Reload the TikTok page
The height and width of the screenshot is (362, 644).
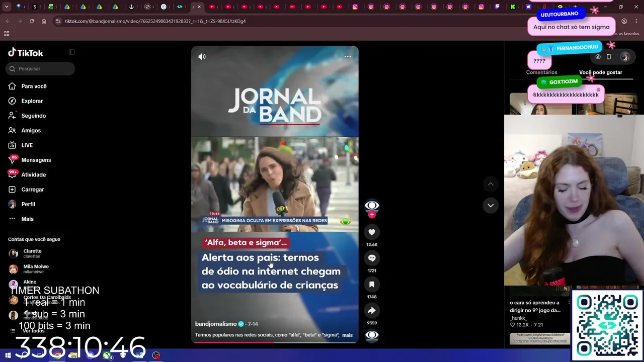tap(32, 21)
